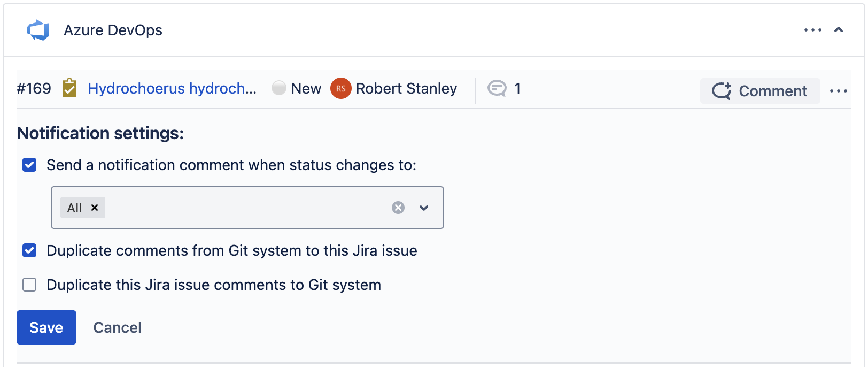Screen dimensions: 868x367
Task: Expand the status selection dropdown arrow
Action: coord(424,208)
